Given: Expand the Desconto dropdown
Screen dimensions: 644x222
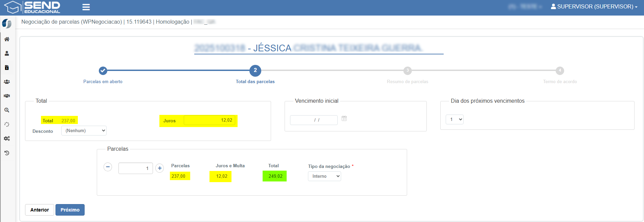Looking at the screenshot, I should tap(84, 131).
